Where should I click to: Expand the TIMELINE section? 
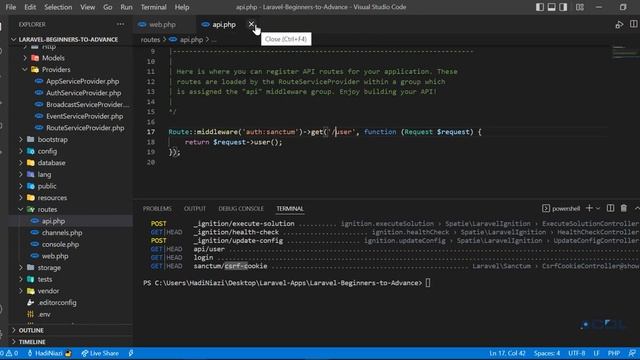pos(32,342)
